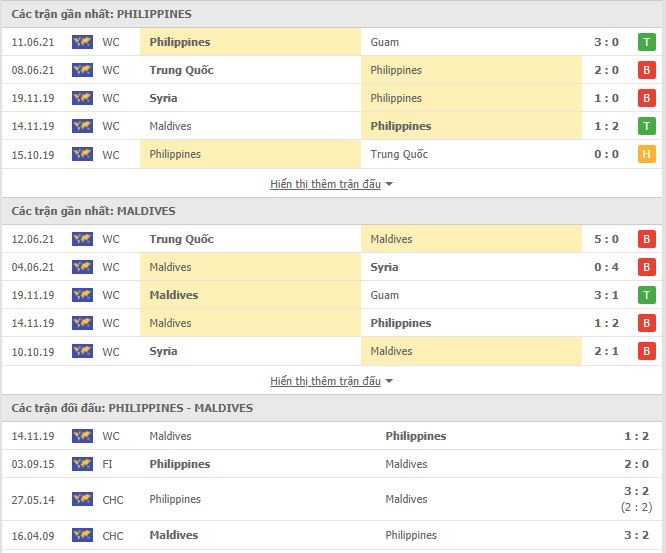
Task: Expand more matches under the Philippines section
Action: (x=325, y=184)
